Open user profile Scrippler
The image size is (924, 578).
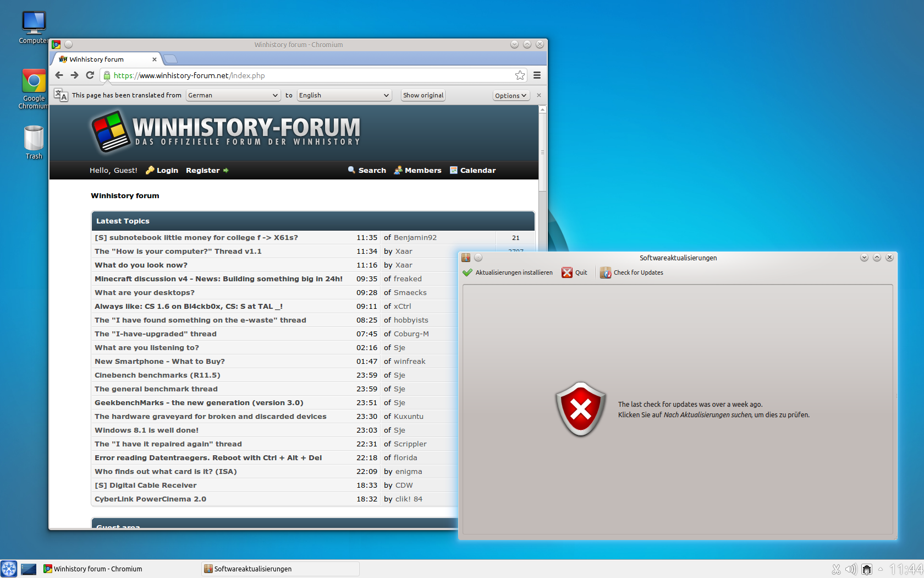point(410,444)
